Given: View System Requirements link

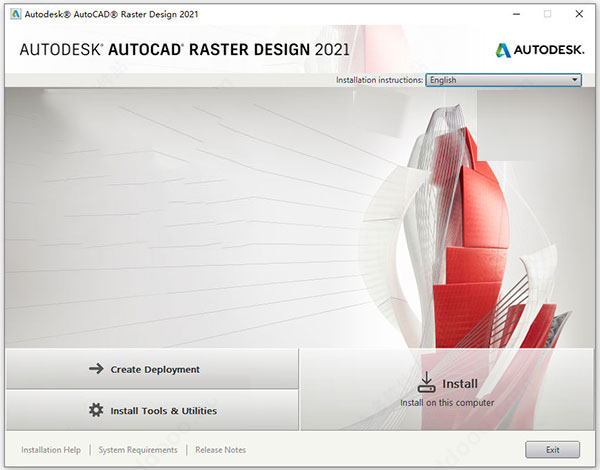Looking at the screenshot, I should point(138,450).
